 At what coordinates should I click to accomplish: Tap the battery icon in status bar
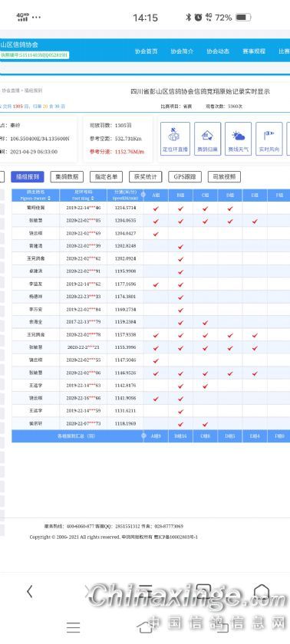[x=242, y=17]
